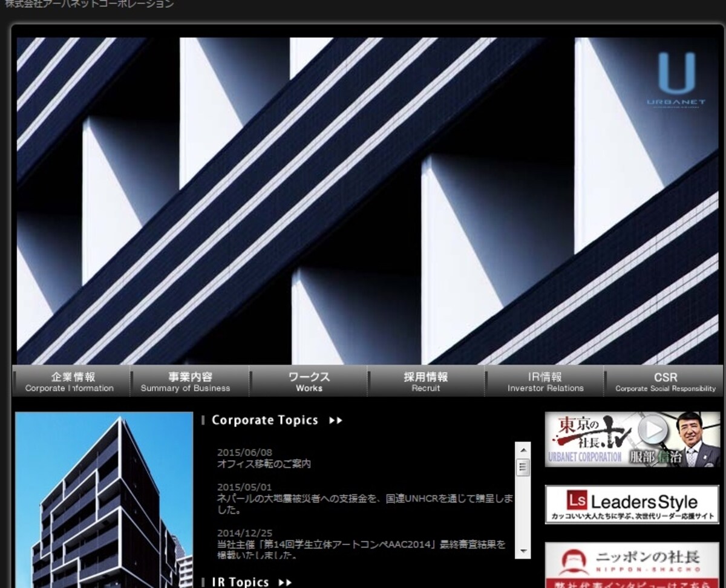Click the 2015/05/01 date text
The width and height of the screenshot is (726, 588).
[x=245, y=487]
